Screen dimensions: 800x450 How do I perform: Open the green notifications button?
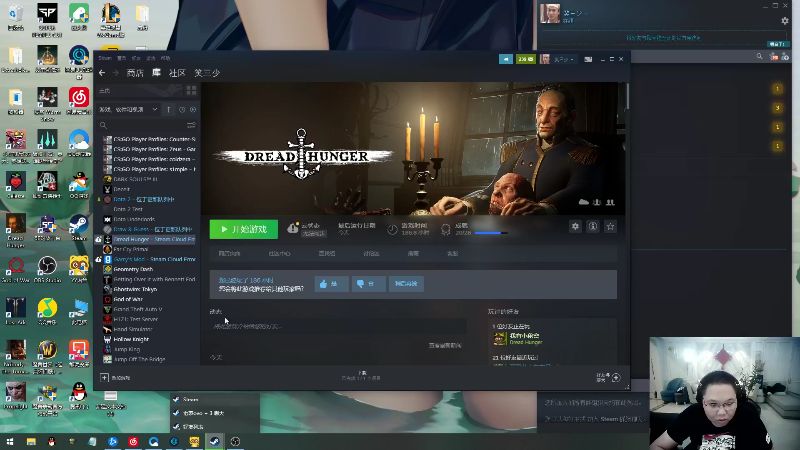(526, 59)
